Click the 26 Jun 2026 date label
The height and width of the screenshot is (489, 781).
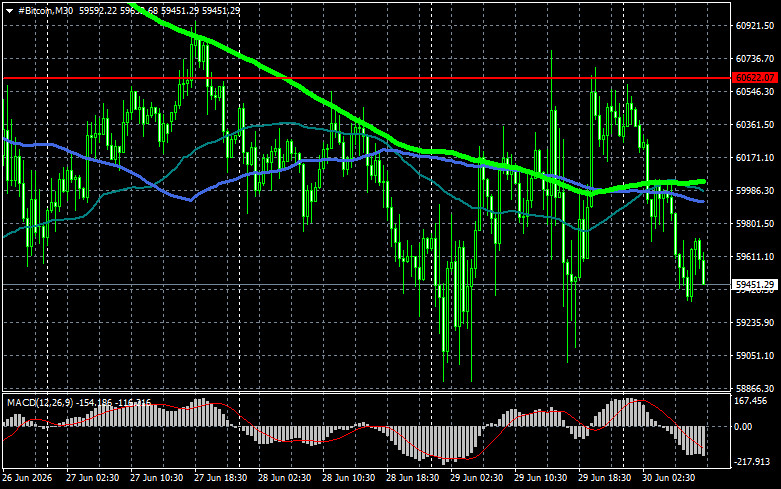coord(27,478)
